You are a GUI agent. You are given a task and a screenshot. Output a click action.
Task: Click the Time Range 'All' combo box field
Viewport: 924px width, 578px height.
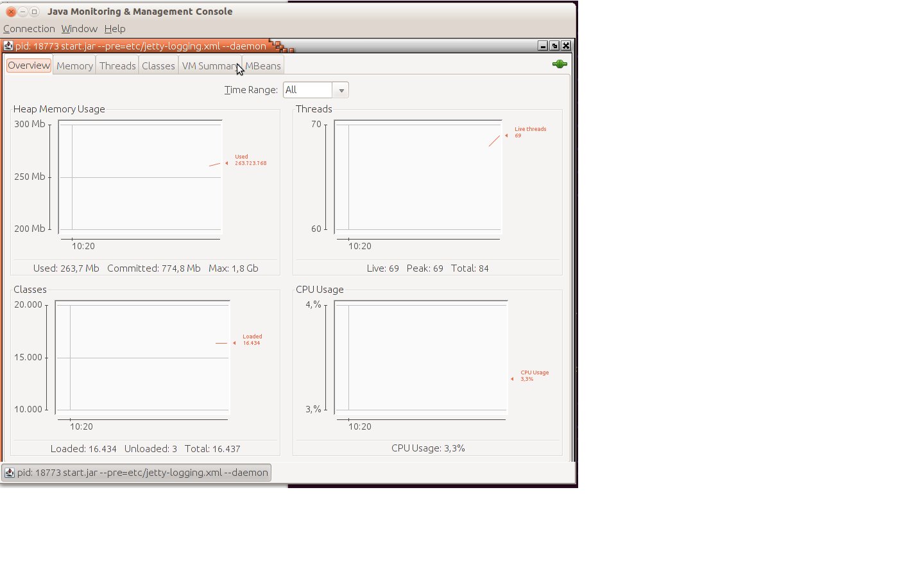(x=308, y=90)
